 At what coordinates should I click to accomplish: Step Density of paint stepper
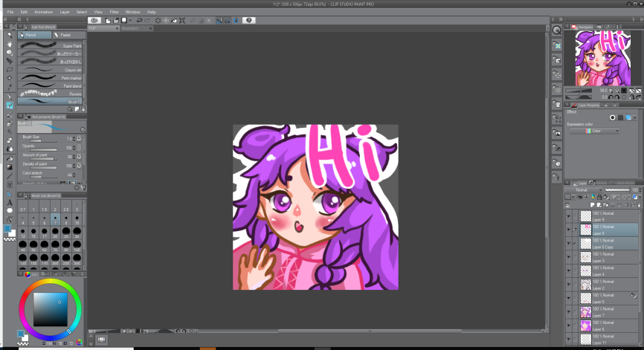coord(74,166)
